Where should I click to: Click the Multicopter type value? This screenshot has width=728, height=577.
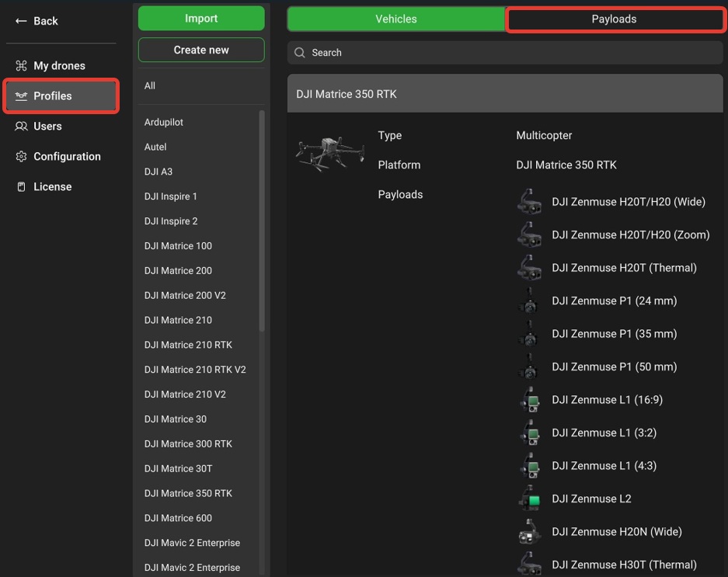tap(544, 136)
